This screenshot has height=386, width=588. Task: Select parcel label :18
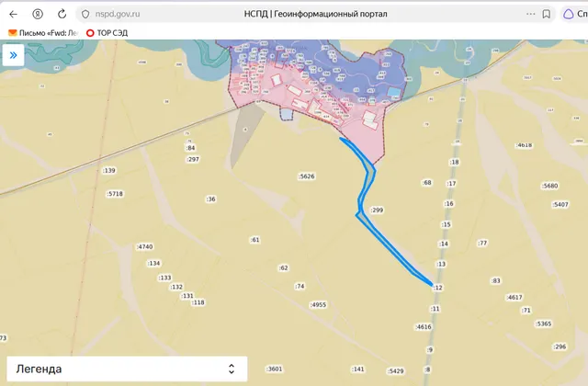coord(454,163)
